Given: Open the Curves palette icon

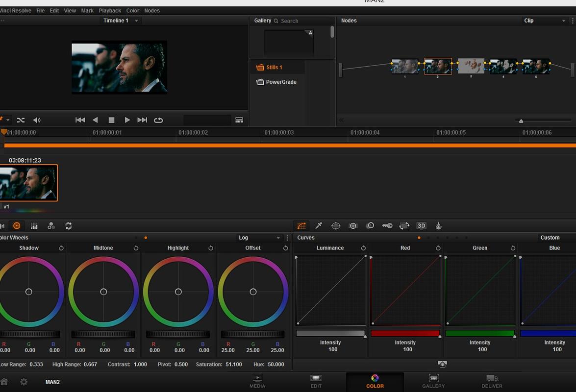Looking at the screenshot, I should tap(301, 226).
